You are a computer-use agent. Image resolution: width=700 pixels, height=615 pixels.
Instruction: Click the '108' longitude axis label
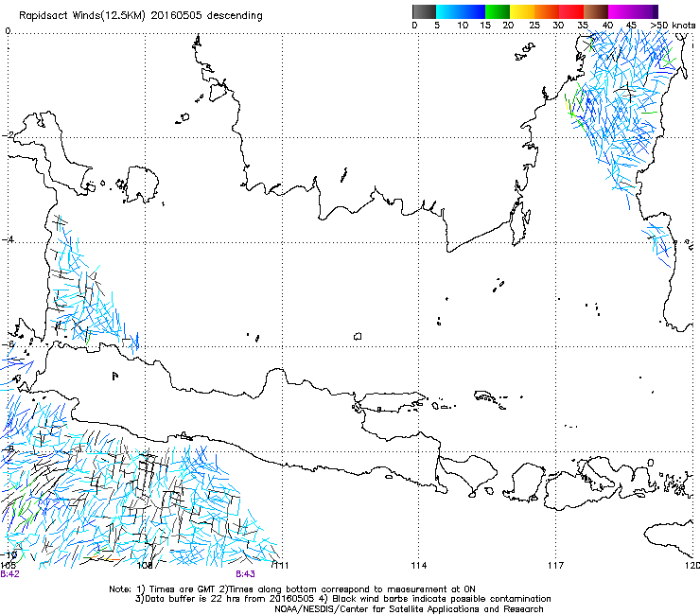coord(145,566)
